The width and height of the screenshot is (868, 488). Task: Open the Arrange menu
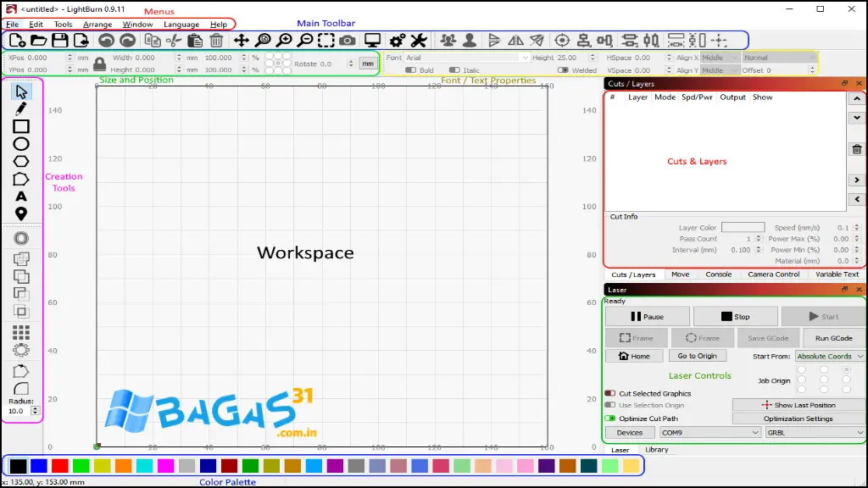pos(97,24)
